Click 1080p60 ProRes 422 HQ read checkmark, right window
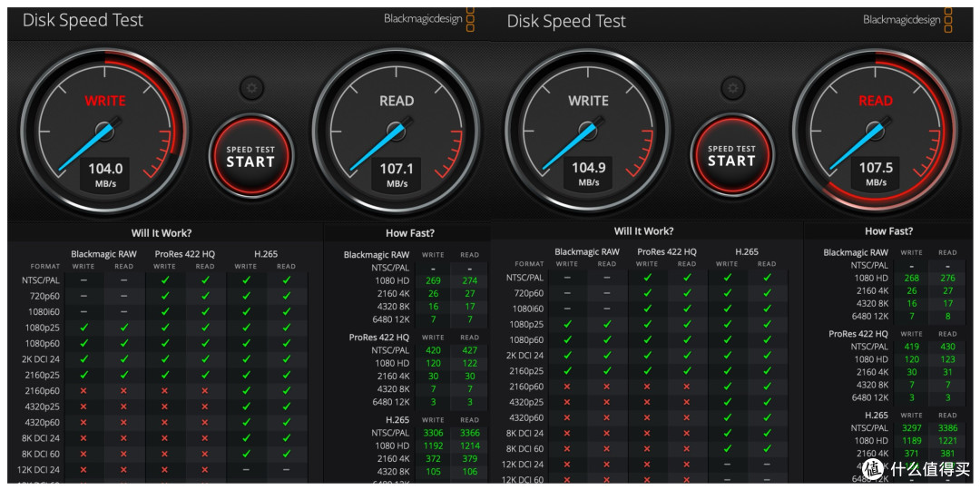Image resolution: width=980 pixels, height=490 pixels. pyautogui.click(x=687, y=340)
